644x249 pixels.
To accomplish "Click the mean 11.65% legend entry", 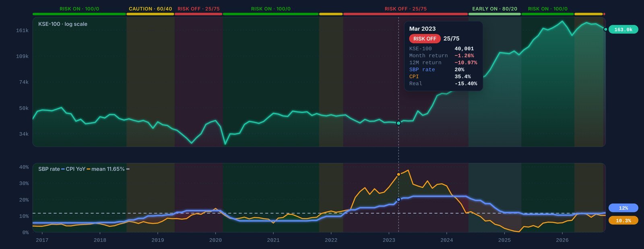I will [x=110, y=169].
